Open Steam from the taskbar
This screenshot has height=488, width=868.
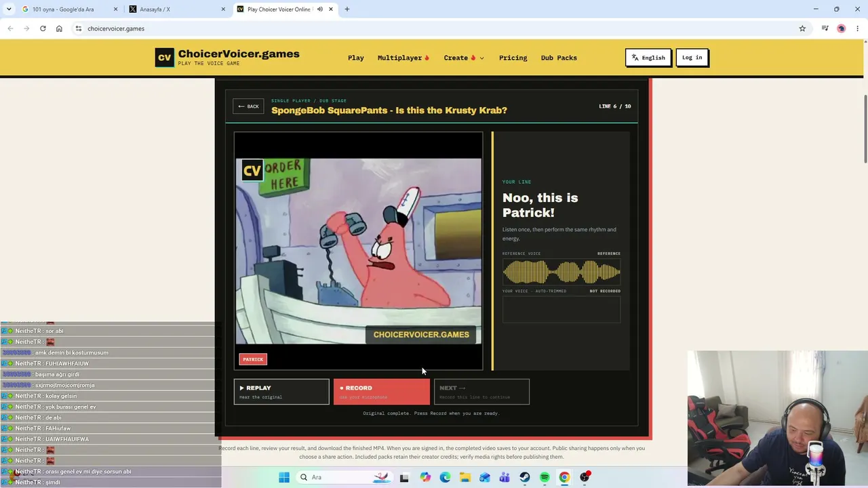coord(525,477)
